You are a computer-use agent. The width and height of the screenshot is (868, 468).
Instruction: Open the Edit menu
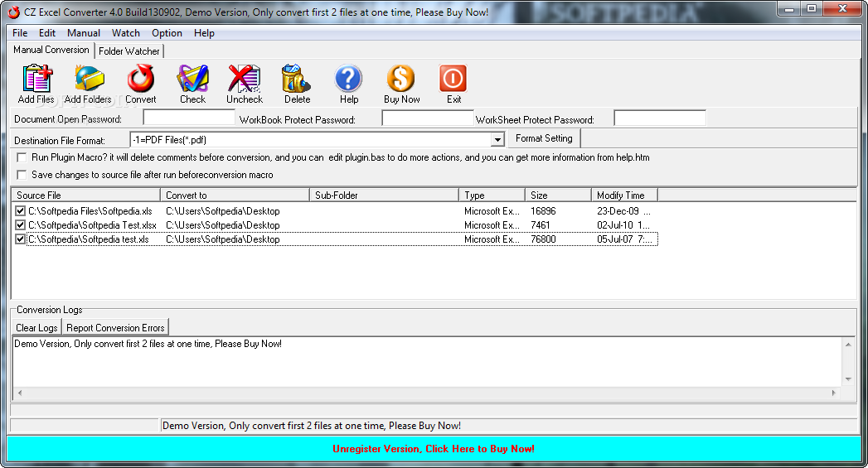47,33
